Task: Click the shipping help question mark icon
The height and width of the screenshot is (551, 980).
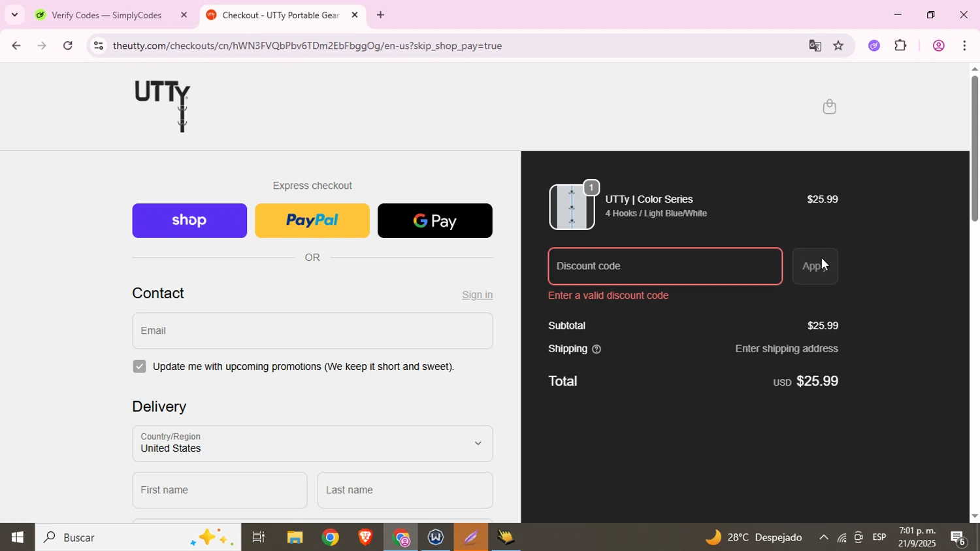Action: click(596, 350)
